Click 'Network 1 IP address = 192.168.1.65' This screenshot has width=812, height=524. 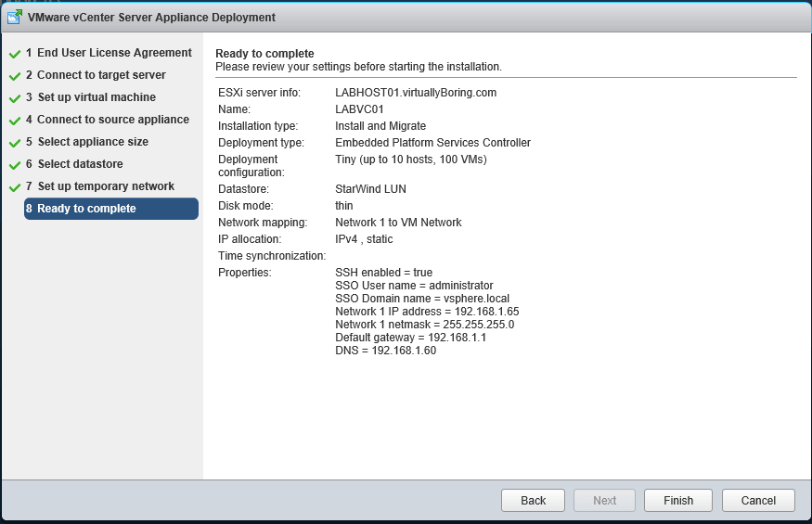click(x=427, y=312)
